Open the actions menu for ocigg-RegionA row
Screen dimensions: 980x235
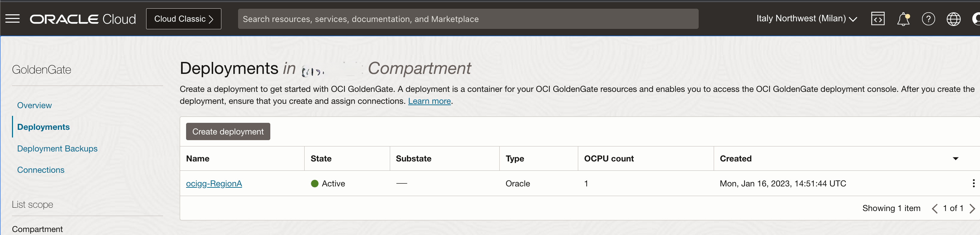coord(974,183)
